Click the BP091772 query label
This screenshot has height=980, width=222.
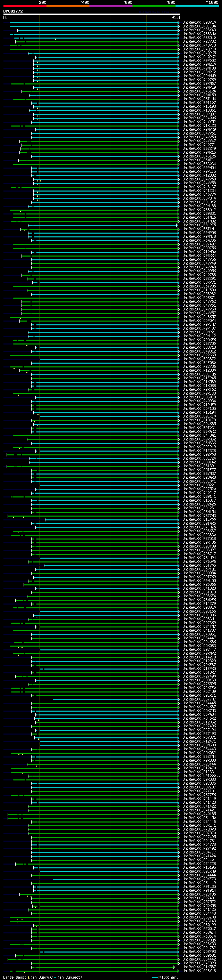point(13,11)
